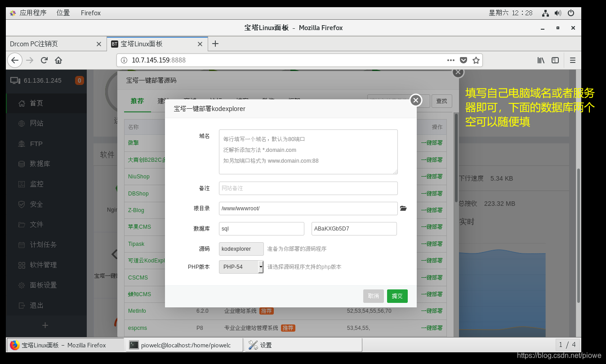Click the Firefox back arrow button
The width and height of the screenshot is (606, 364).
tap(15, 60)
